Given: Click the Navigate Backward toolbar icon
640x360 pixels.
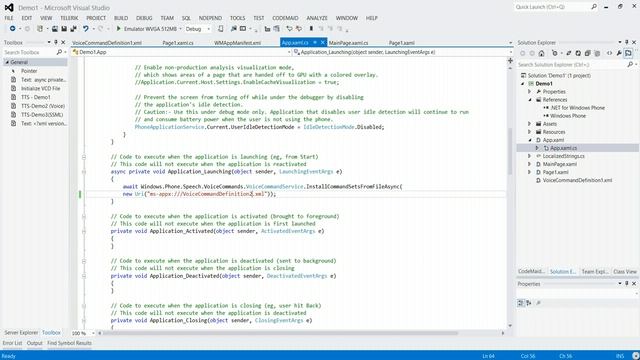Looking at the screenshot, I should click(x=13, y=29).
